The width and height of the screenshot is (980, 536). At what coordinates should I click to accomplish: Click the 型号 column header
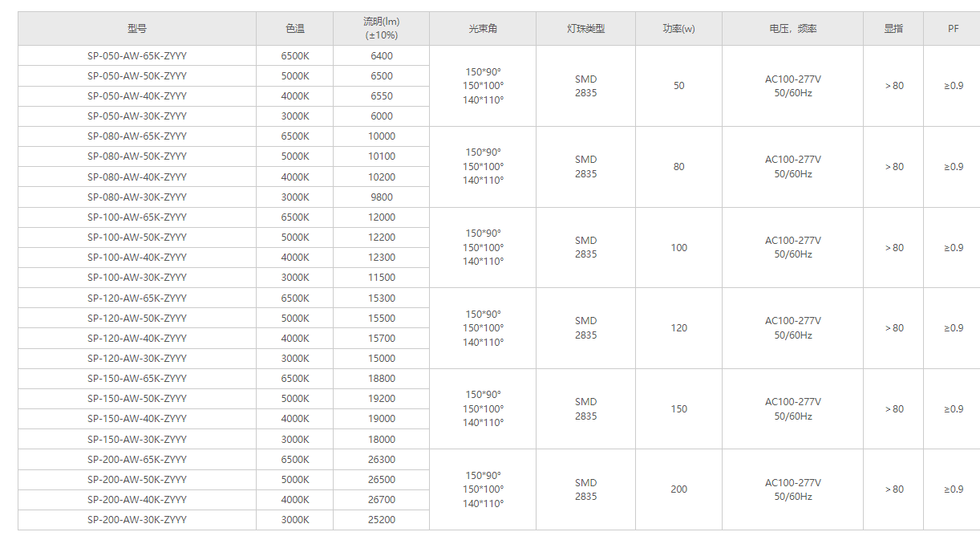(x=137, y=29)
